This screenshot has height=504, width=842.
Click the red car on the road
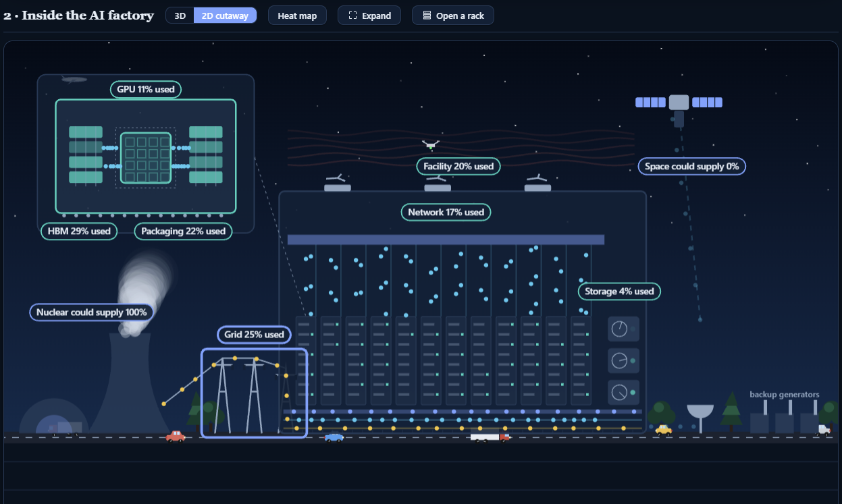[176, 436]
